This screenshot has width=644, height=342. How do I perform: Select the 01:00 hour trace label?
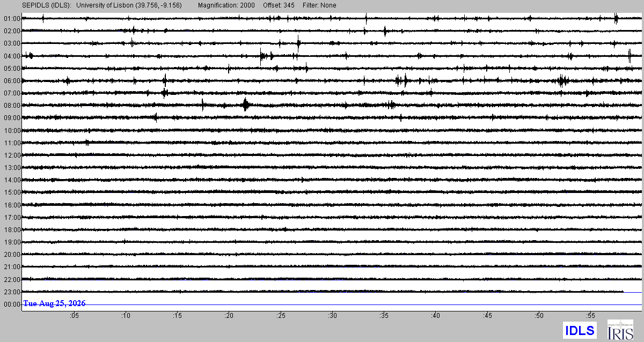[12, 19]
